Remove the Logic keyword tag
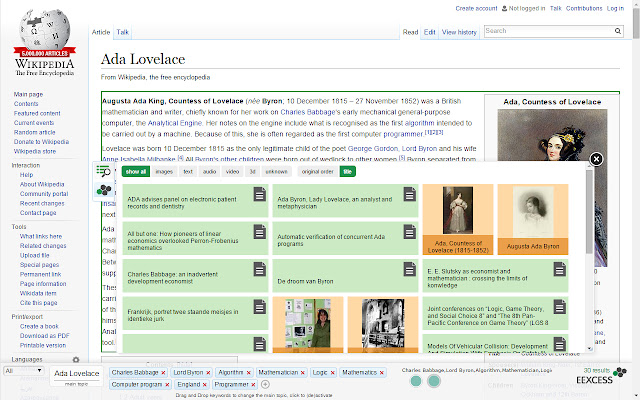 pos(333,373)
